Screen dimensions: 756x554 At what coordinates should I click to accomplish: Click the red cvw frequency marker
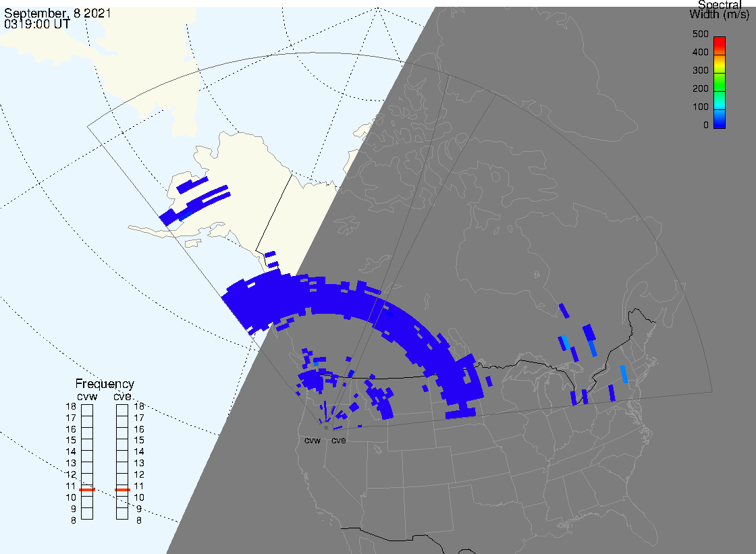pyautogui.click(x=87, y=490)
